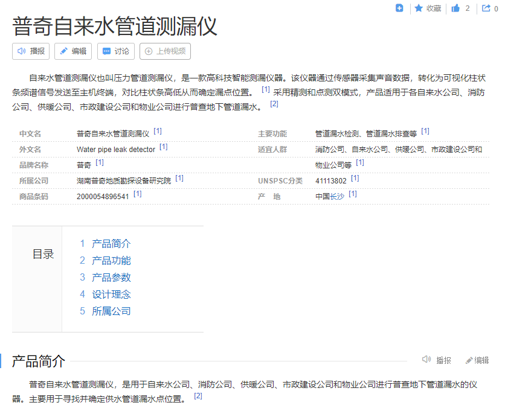Select the text Water pipe leak detector
The width and height of the screenshot is (505, 420).
[116, 149]
